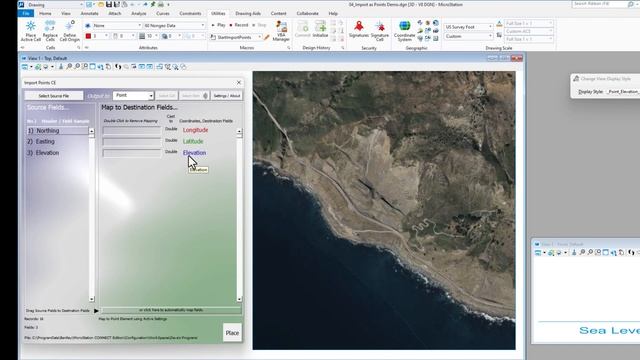Click the macro edit pencil icon
The width and height of the screenshot is (640, 360).
pyautogui.click(x=267, y=37)
